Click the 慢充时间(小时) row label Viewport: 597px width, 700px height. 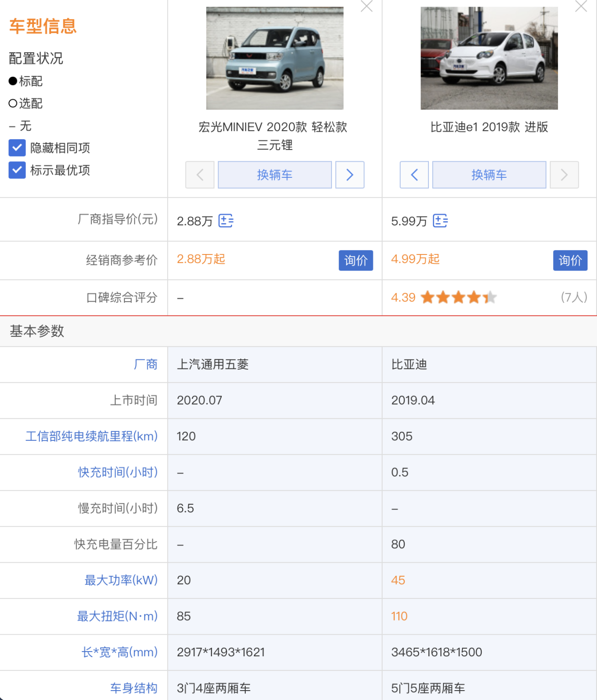point(118,508)
